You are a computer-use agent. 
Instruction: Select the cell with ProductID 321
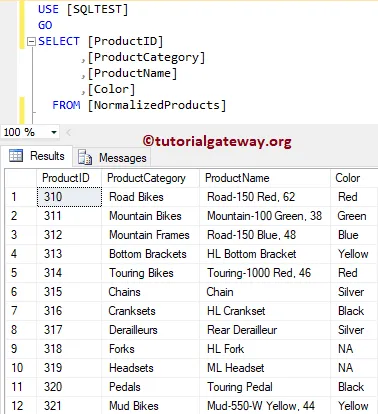tap(69, 406)
